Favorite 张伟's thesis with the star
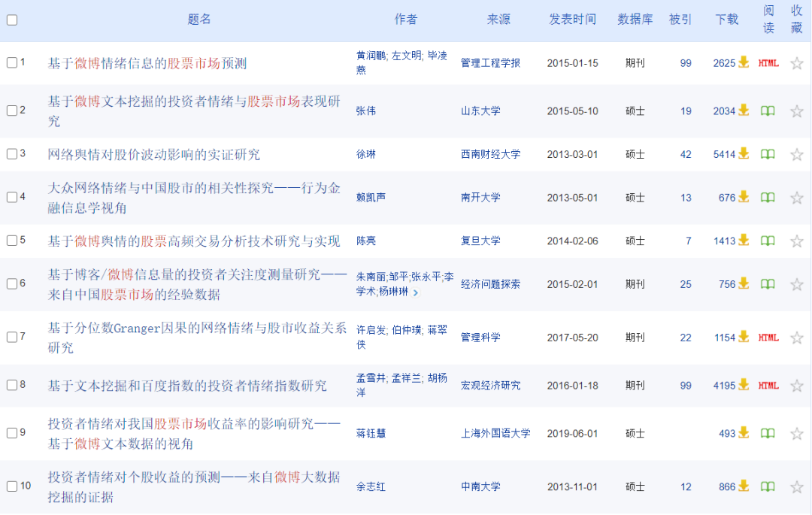Screen dimensions: 812x515 [x=796, y=111]
